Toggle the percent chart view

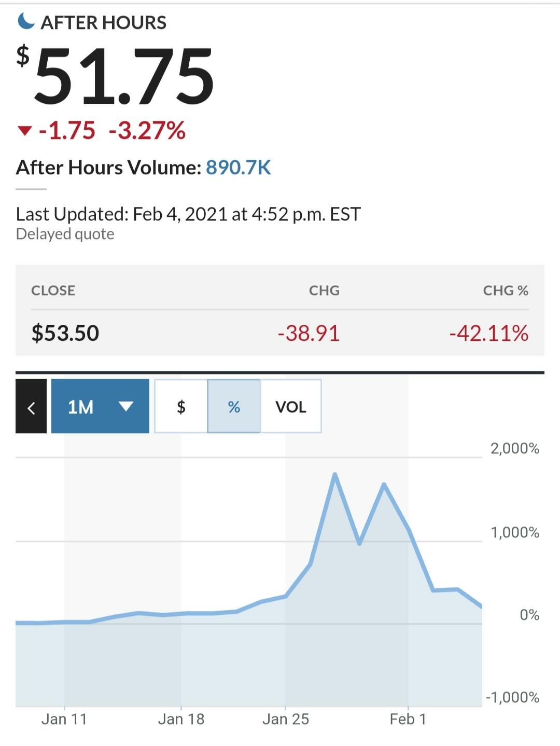coord(234,406)
